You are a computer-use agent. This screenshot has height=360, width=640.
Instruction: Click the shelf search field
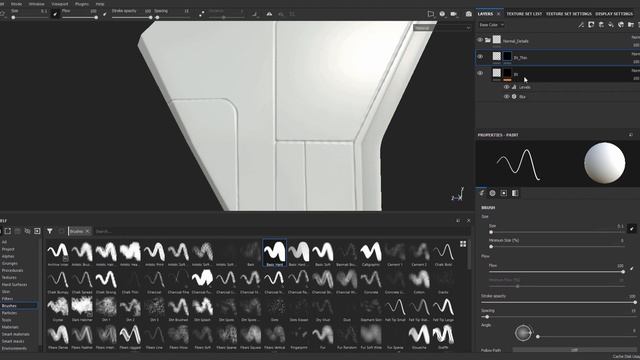[x=282, y=231]
